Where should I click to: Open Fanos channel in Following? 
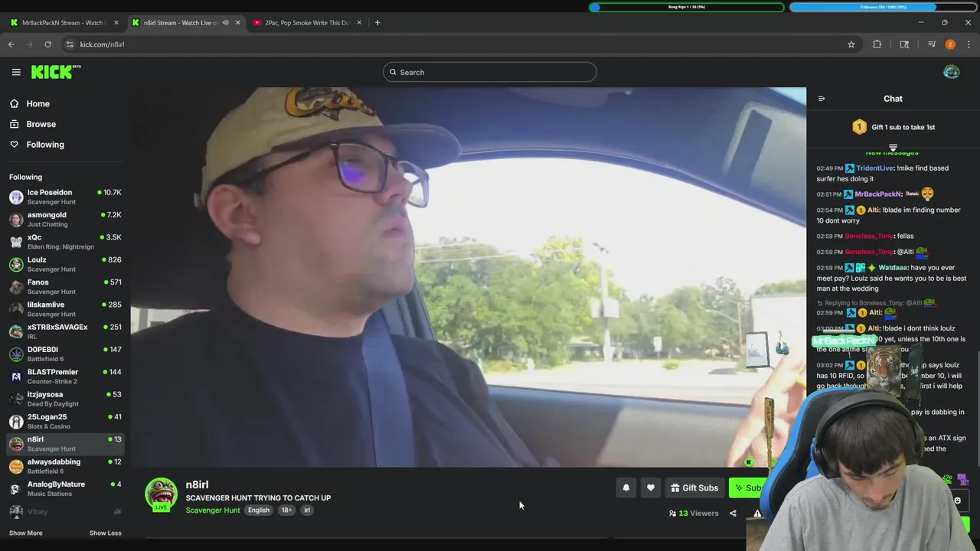(x=64, y=287)
